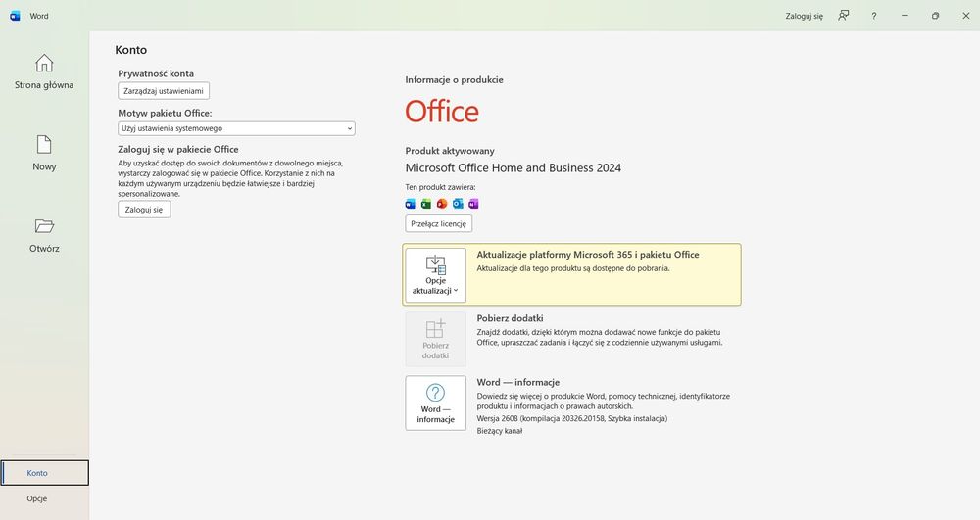Click the Zarządzaj ustawieniami button

point(164,91)
